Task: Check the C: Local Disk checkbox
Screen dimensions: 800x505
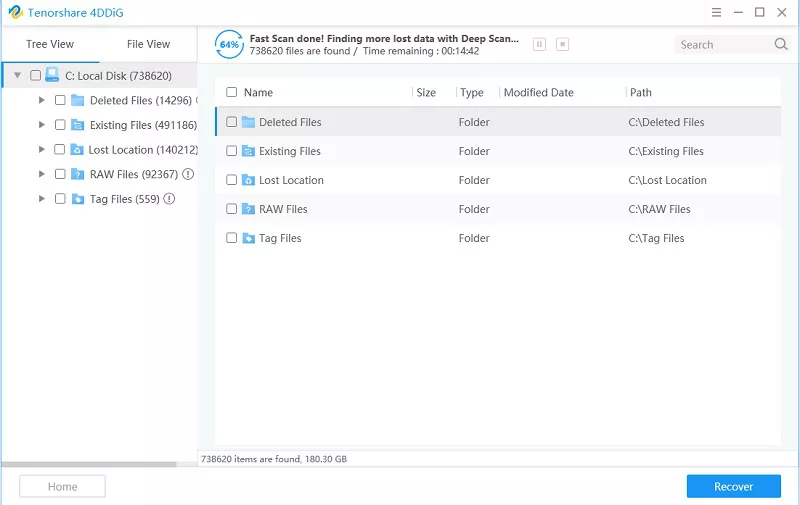Action: pyautogui.click(x=35, y=75)
